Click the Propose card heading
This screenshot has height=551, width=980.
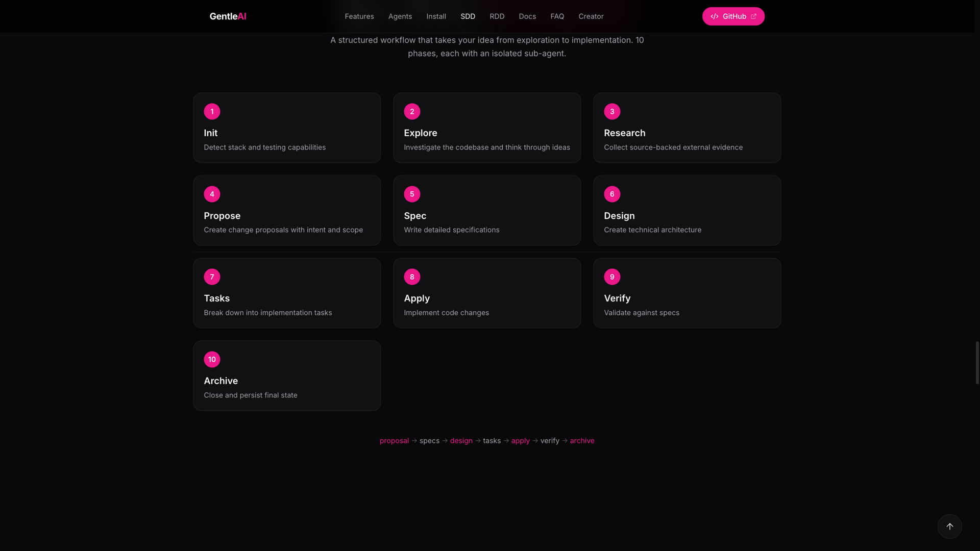pyautogui.click(x=222, y=216)
